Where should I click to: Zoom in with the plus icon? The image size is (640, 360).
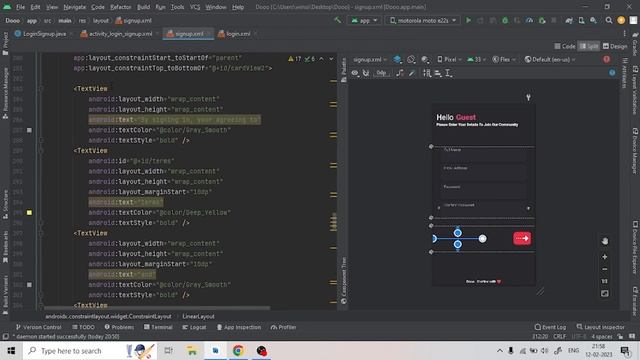click(x=604, y=257)
